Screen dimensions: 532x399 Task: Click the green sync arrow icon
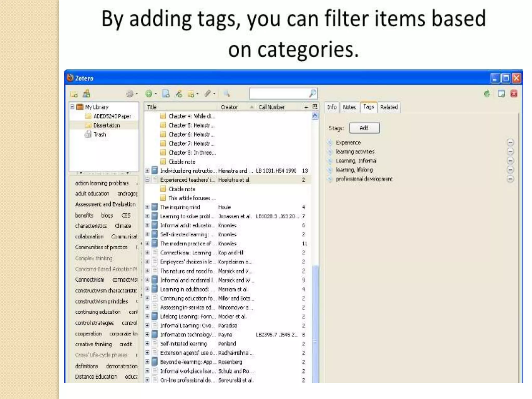click(487, 94)
